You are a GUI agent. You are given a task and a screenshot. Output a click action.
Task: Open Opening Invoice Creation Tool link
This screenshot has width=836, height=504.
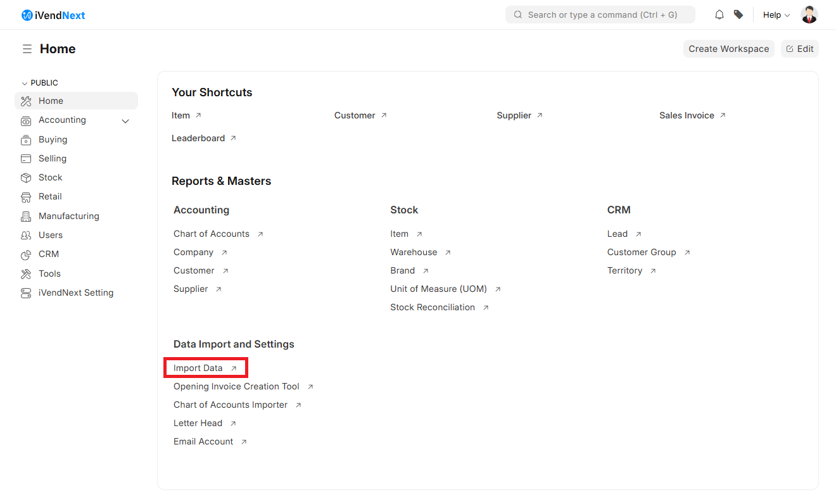tap(236, 386)
